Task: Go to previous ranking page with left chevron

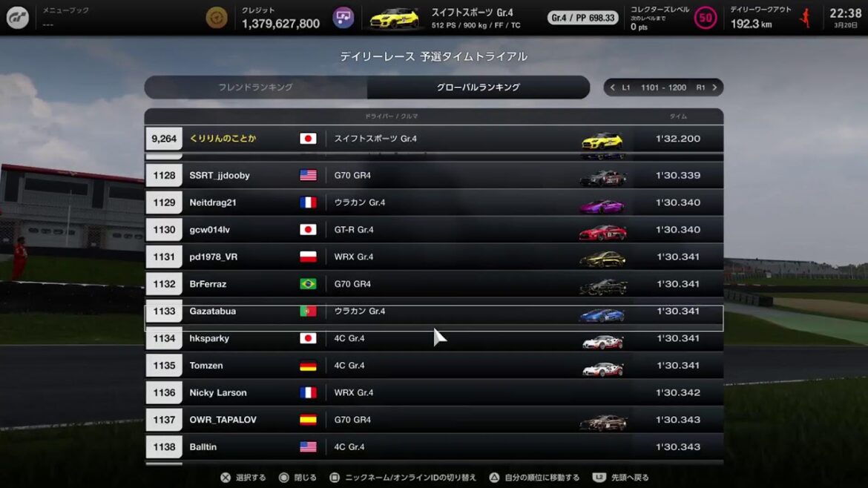Action: point(612,88)
